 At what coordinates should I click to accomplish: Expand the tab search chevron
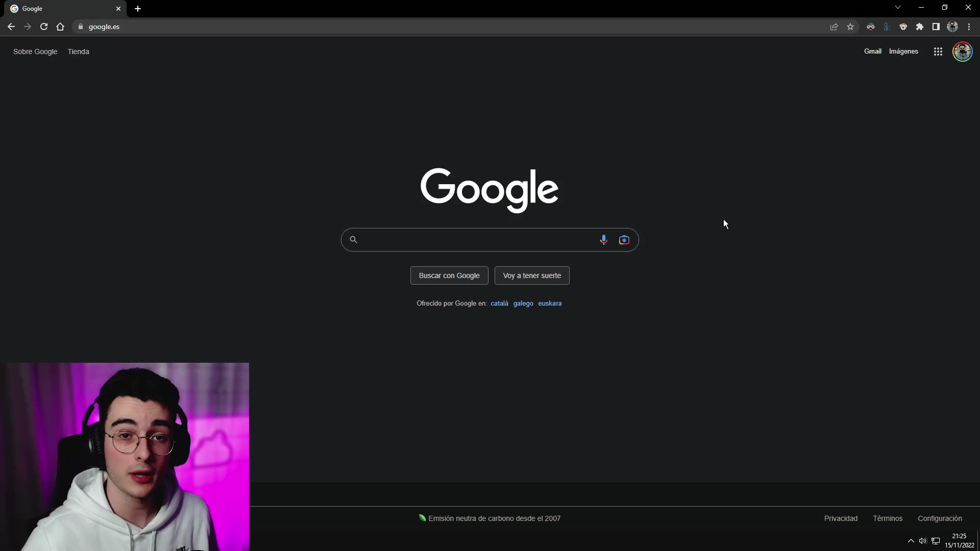click(898, 7)
